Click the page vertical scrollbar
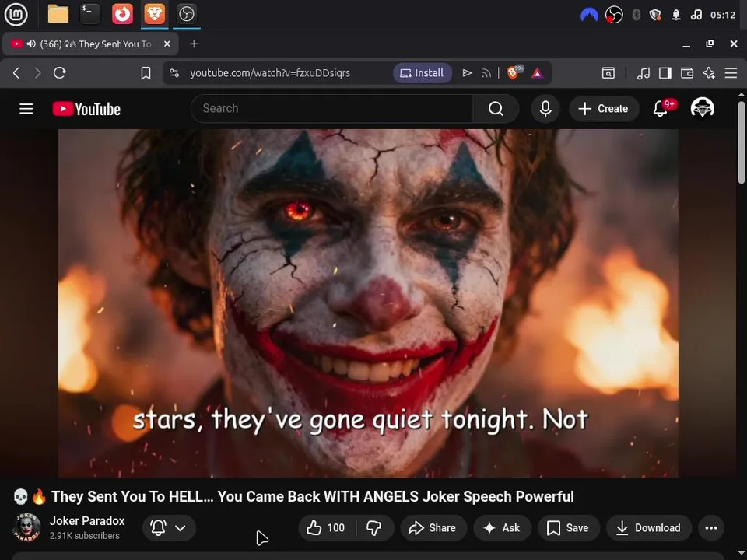 coord(742,143)
